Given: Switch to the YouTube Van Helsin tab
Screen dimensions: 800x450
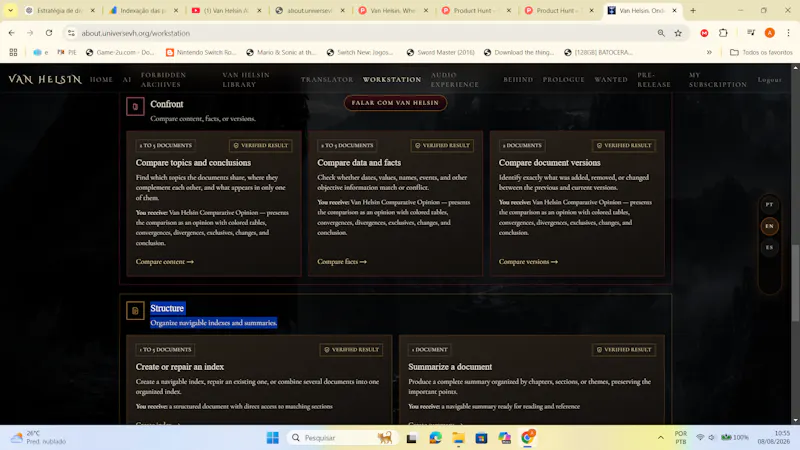Looking at the screenshot, I should click(226, 10).
